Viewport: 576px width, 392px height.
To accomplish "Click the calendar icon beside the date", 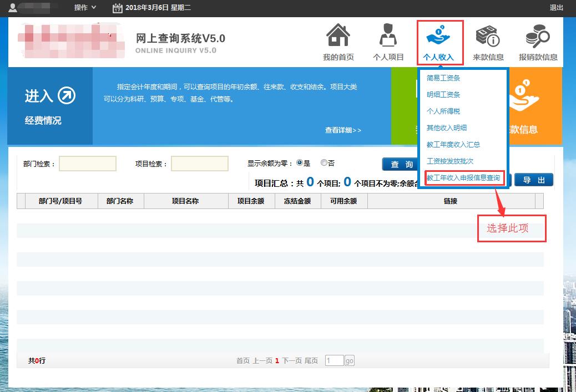I will pyautogui.click(x=118, y=8).
